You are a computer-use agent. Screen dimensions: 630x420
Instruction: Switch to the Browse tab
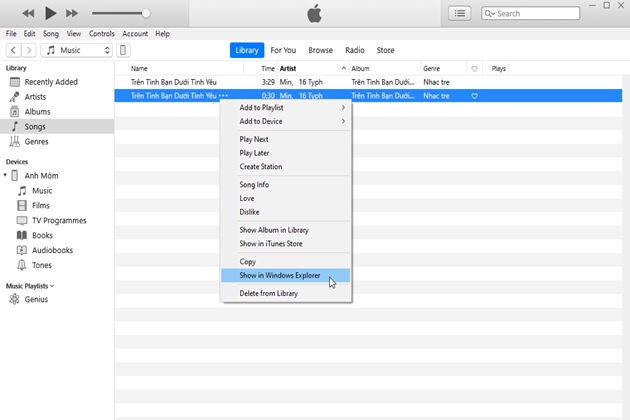click(321, 50)
